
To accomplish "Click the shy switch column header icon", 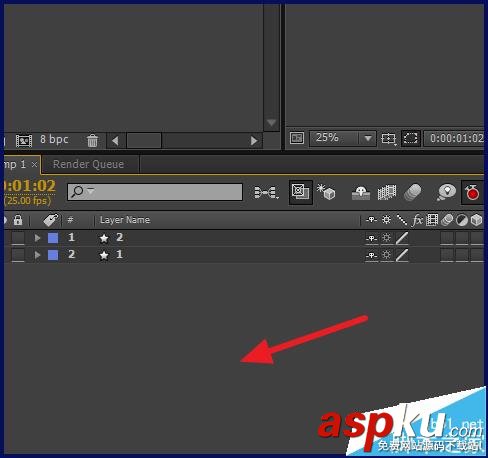I will point(371,220).
